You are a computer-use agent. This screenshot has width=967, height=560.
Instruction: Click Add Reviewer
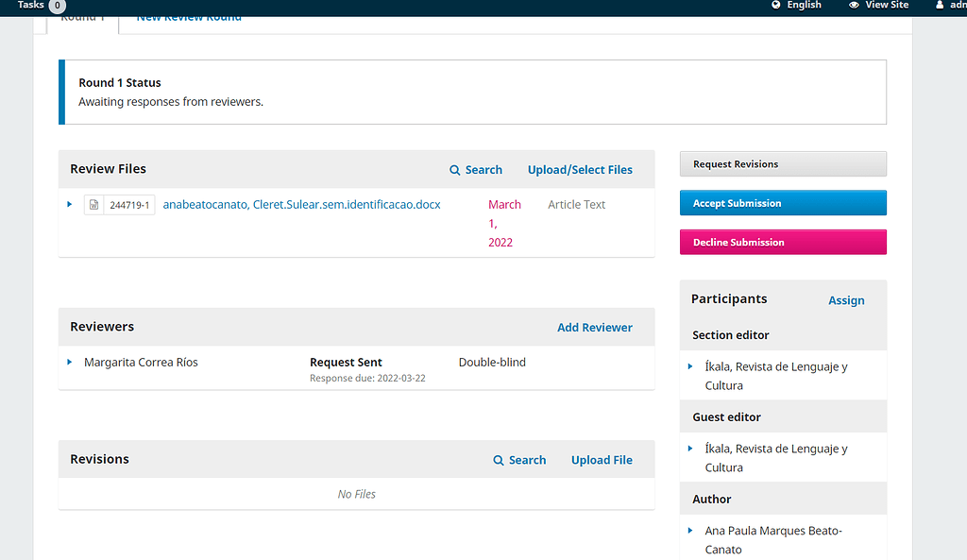coord(594,327)
